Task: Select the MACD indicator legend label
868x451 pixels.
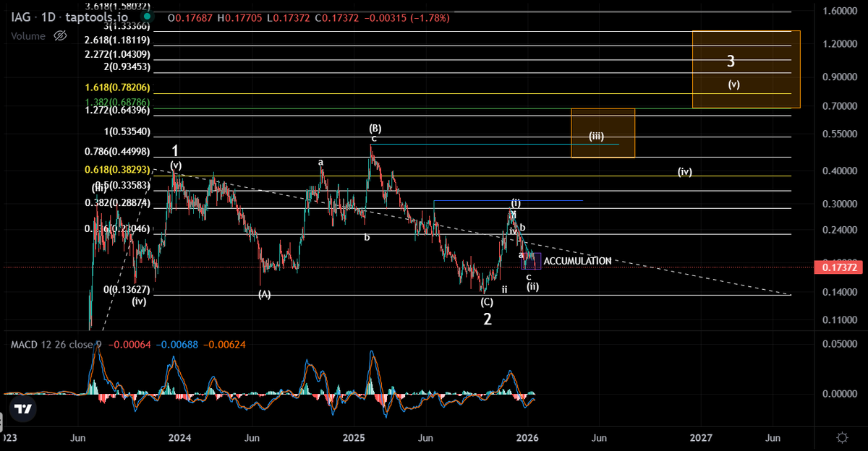Action: click(27, 345)
